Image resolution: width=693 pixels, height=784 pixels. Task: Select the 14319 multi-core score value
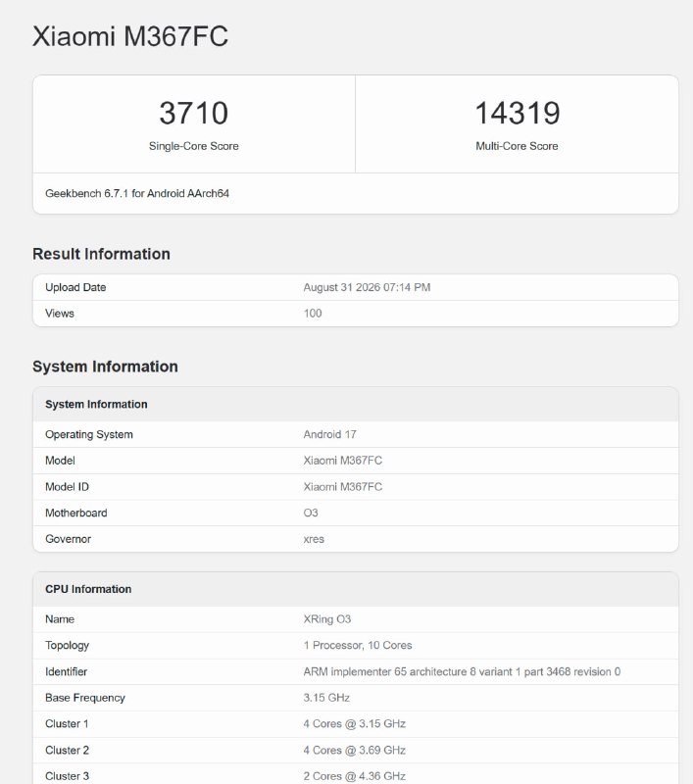[x=517, y=113]
